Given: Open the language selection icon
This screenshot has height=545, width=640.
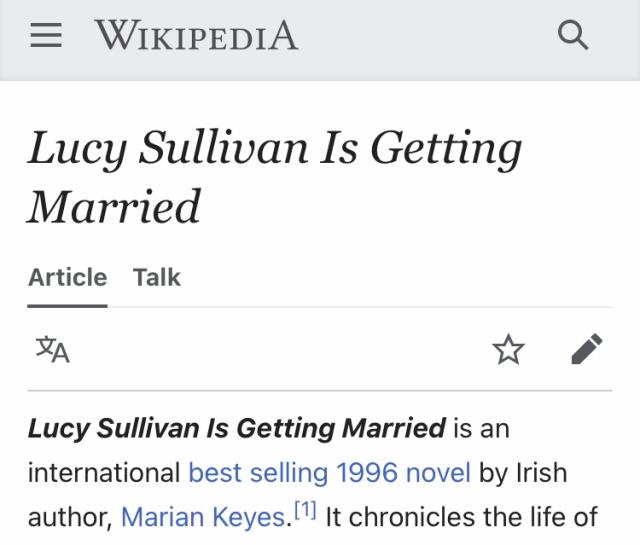Looking at the screenshot, I should 52,349.
